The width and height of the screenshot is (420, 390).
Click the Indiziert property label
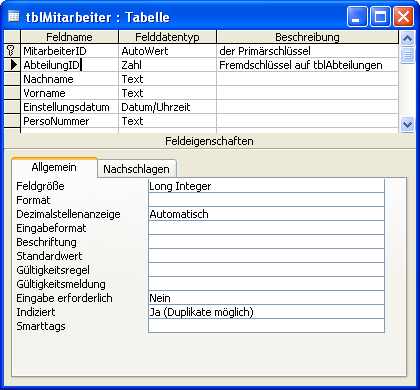pos(36,312)
